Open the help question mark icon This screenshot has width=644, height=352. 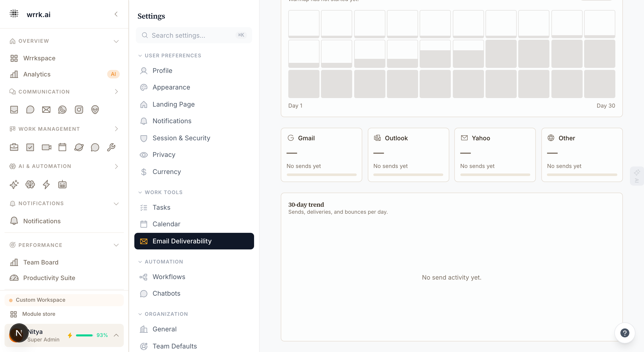(625, 333)
